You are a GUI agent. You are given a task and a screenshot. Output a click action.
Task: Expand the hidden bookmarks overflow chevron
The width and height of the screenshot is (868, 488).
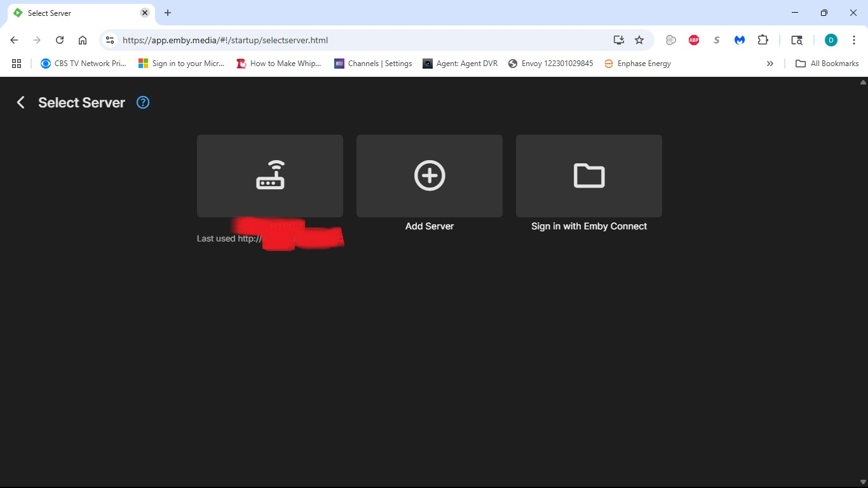[x=770, y=64]
